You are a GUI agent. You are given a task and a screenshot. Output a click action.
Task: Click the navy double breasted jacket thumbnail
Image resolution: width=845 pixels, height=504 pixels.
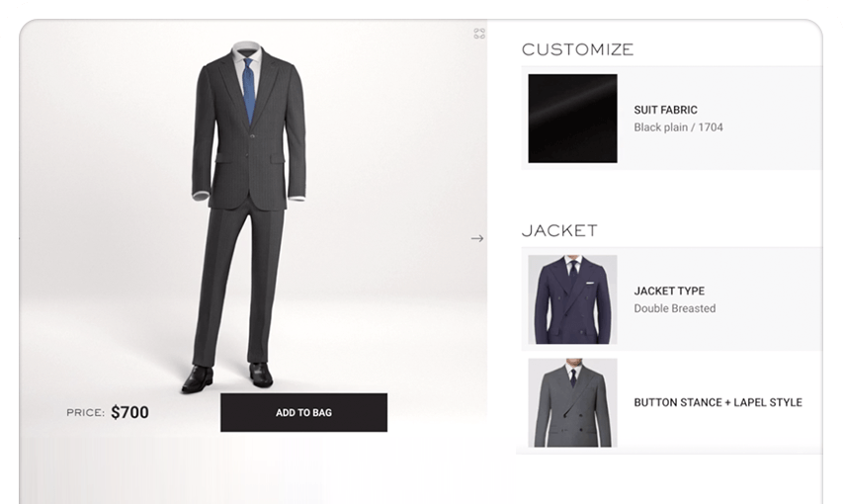[572, 299]
